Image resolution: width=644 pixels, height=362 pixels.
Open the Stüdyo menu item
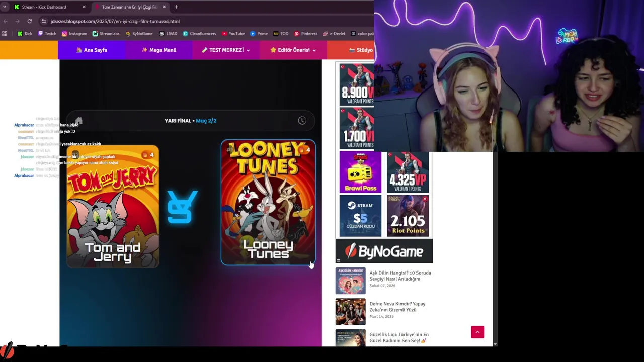pos(361,50)
